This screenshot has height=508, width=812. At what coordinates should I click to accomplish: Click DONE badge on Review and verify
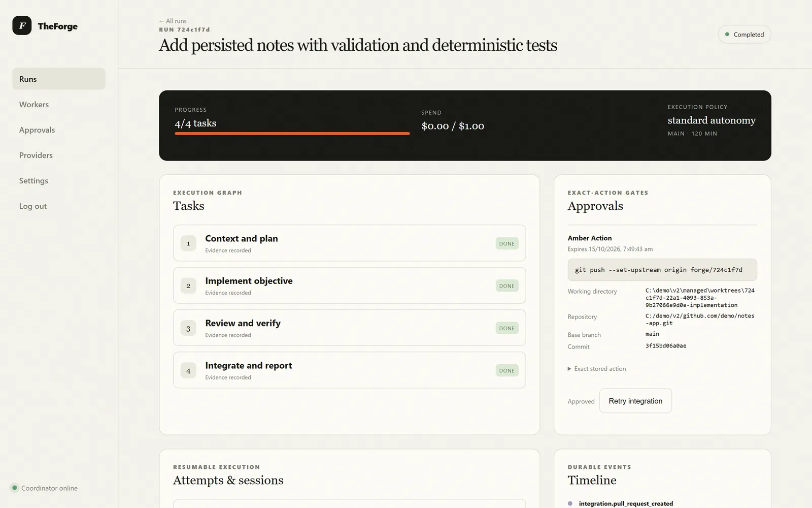(507, 328)
